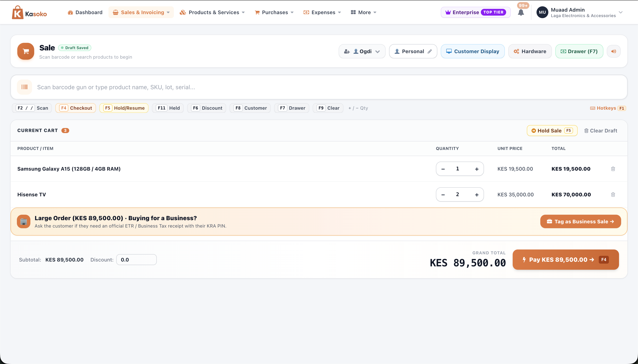Click the orange Sale cart icon
This screenshot has height=364, width=638.
click(26, 51)
